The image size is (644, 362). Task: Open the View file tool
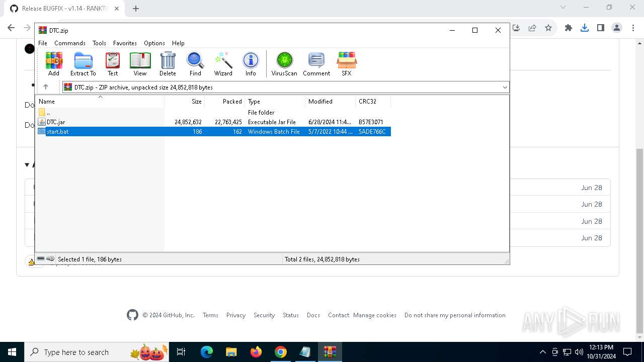tap(140, 64)
